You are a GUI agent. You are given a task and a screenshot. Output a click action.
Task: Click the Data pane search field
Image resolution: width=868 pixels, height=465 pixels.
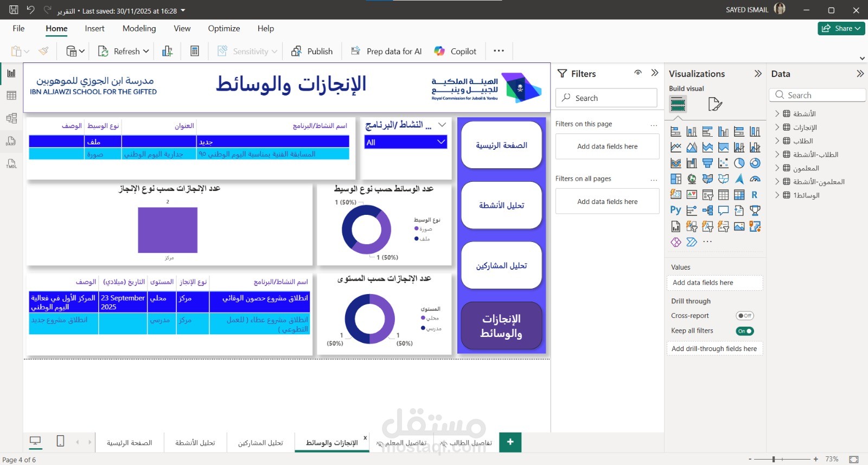pos(817,95)
